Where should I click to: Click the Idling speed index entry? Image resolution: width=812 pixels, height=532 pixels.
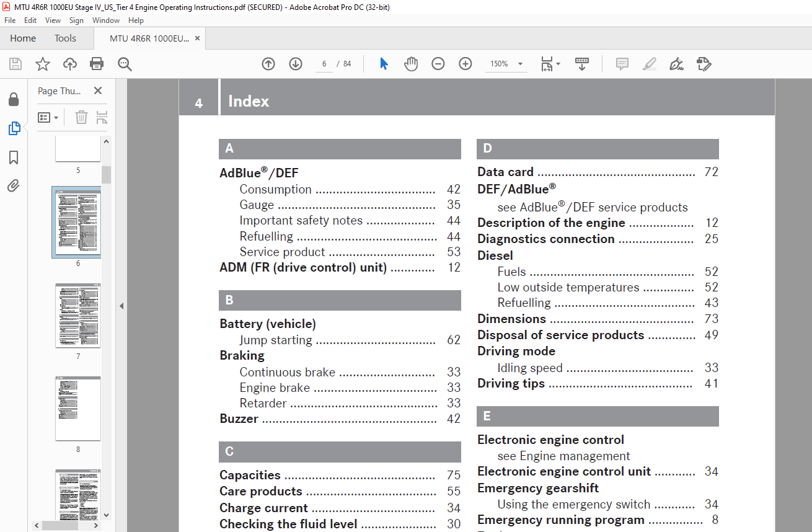(x=607, y=368)
